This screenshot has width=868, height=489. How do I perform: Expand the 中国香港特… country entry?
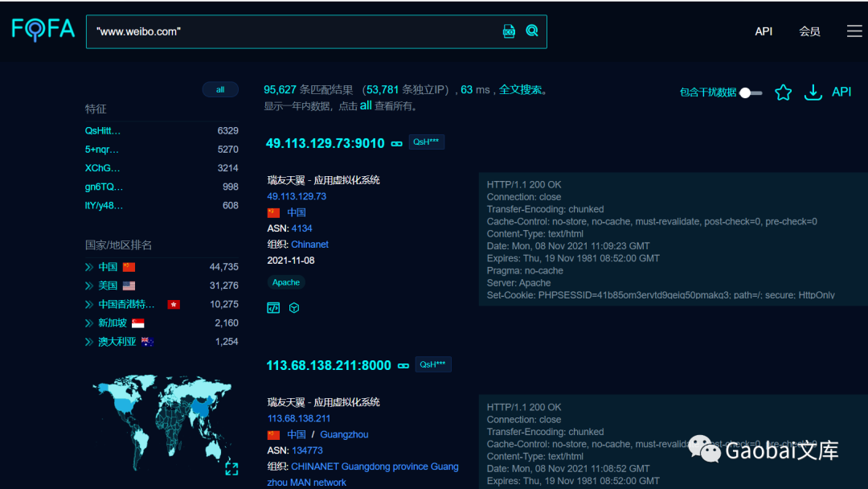[x=89, y=305]
